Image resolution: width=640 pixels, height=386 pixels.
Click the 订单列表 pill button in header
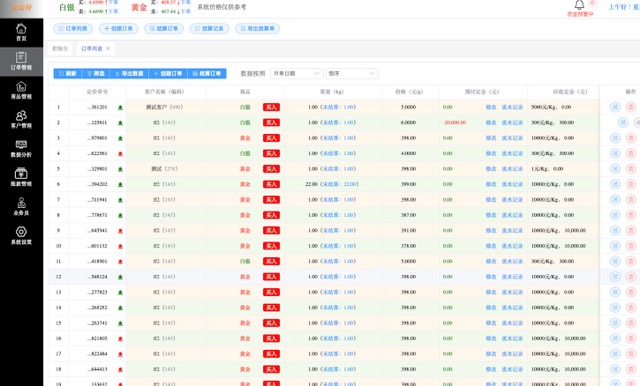73,29
